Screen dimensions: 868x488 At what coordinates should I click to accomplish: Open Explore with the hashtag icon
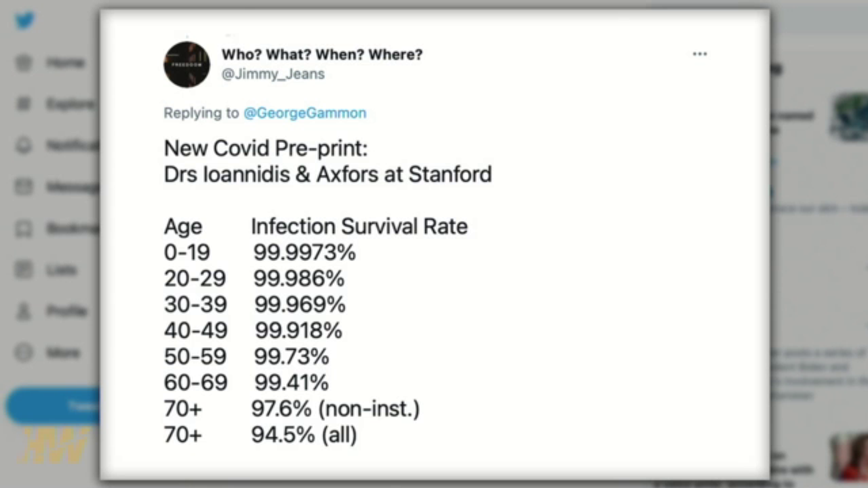point(24,104)
